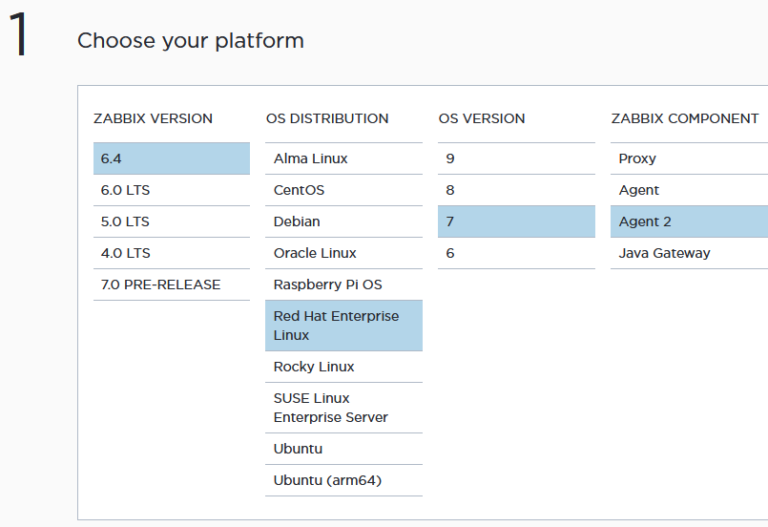The width and height of the screenshot is (768, 527).
Task: Set OS version to 9
Action: 516,159
